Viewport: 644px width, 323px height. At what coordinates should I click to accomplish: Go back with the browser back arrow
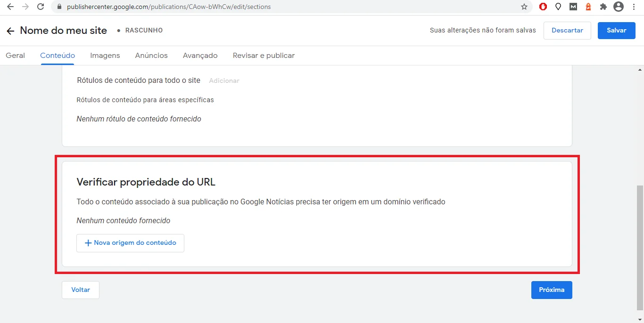[x=10, y=7]
